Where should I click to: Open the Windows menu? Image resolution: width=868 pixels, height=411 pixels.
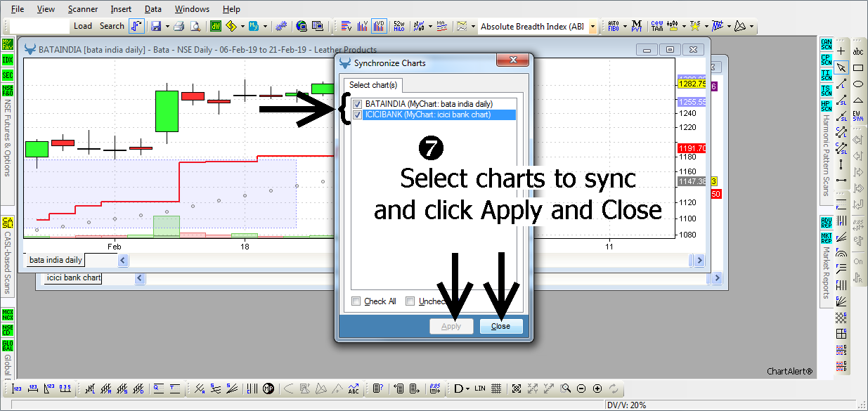point(192,9)
